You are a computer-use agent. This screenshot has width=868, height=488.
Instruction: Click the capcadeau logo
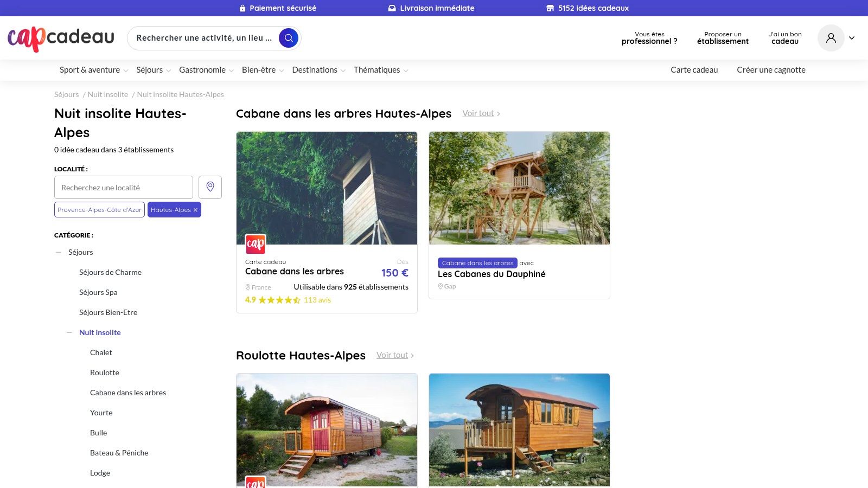[x=61, y=38]
